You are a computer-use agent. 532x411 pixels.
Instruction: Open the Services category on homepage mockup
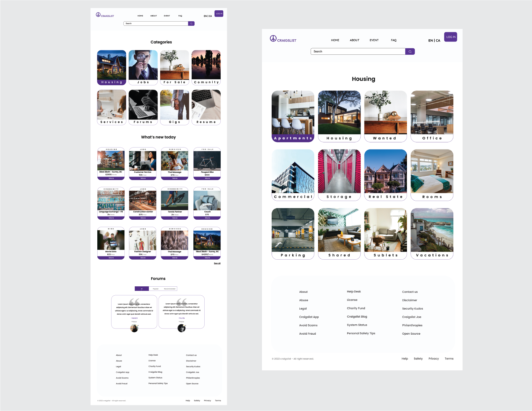coord(111,107)
